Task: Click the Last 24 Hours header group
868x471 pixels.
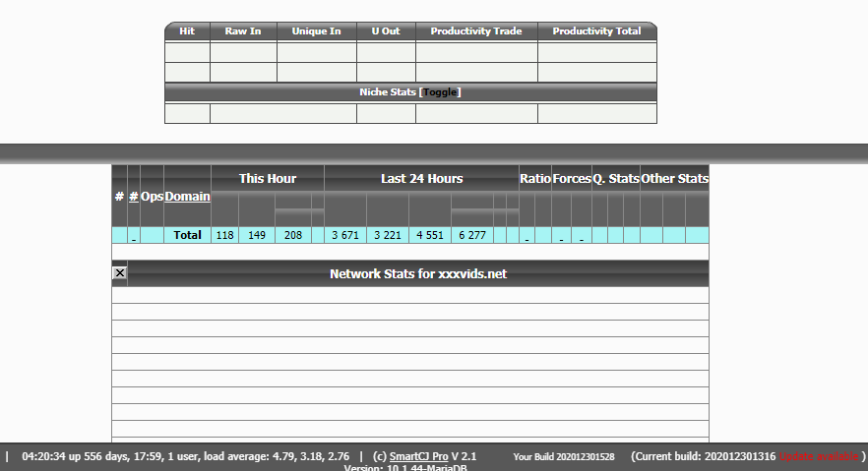Action: [422, 179]
